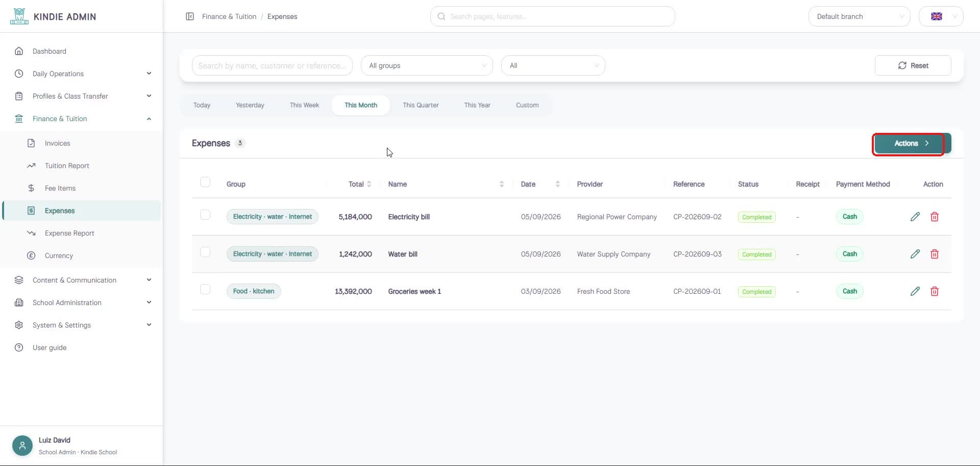980x466 pixels.
Task: Collapse the Finance & Tuition menu
Action: tap(83, 119)
